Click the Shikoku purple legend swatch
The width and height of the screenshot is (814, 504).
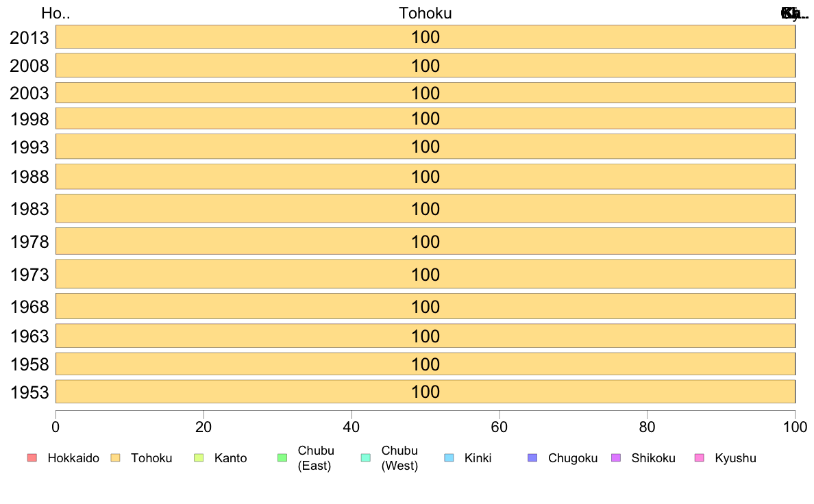click(x=616, y=458)
